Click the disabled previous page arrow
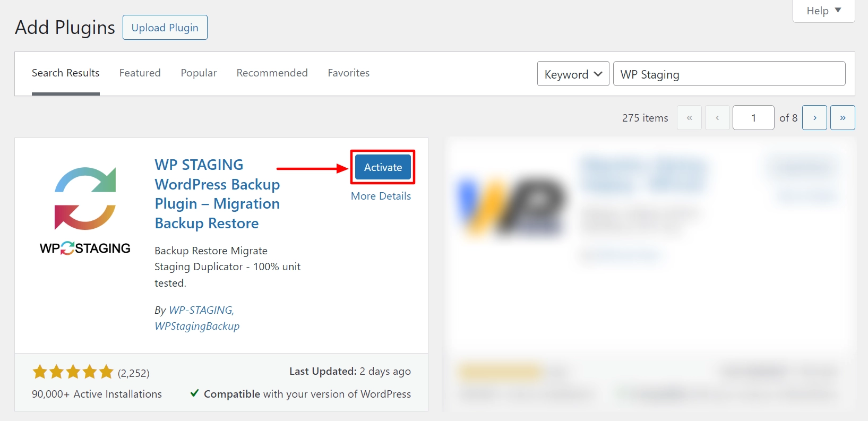The image size is (868, 421). point(717,118)
